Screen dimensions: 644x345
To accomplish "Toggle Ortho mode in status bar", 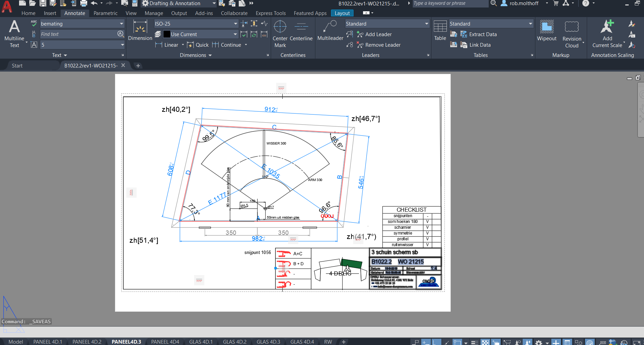I will point(436,342).
